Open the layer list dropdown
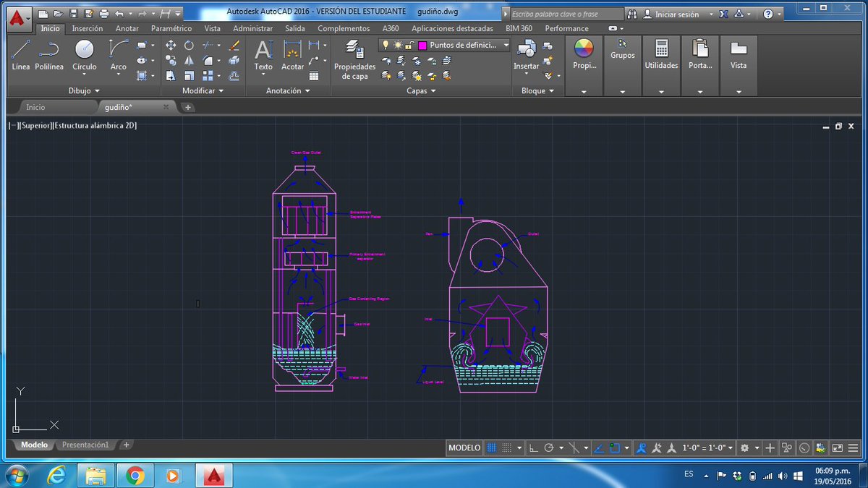The image size is (868, 488). pyautogui.click(x=506, y=45)
